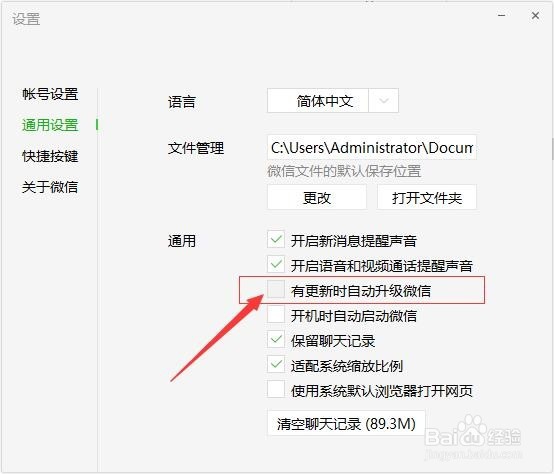Expand the language dropdown arrow
The image size is (554, 474).
(384, 101)
